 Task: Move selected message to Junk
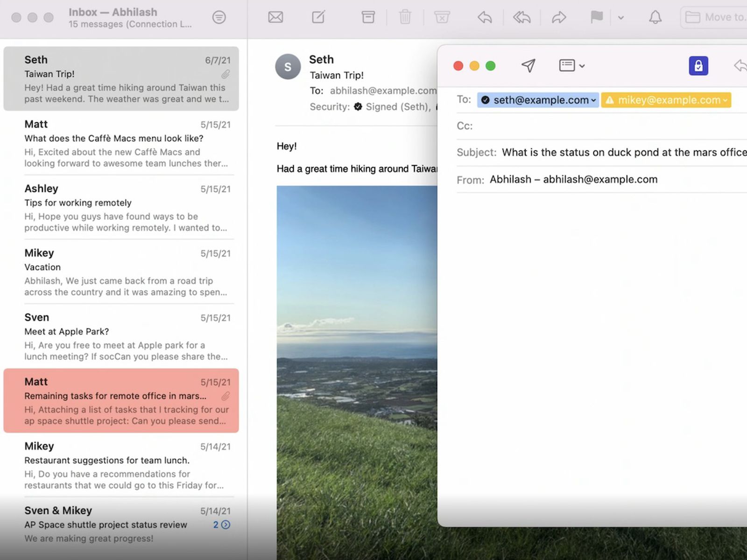pyautogui.click(x=442, y=18)
